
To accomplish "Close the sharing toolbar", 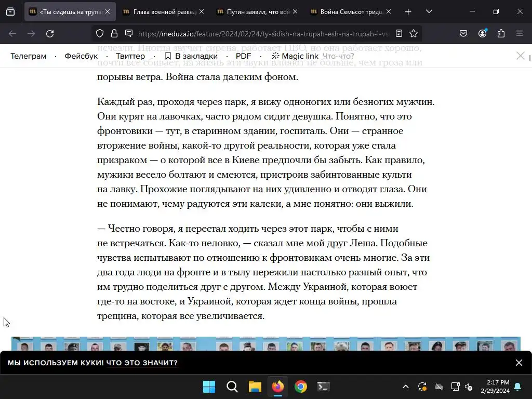I will pos(521,56).
